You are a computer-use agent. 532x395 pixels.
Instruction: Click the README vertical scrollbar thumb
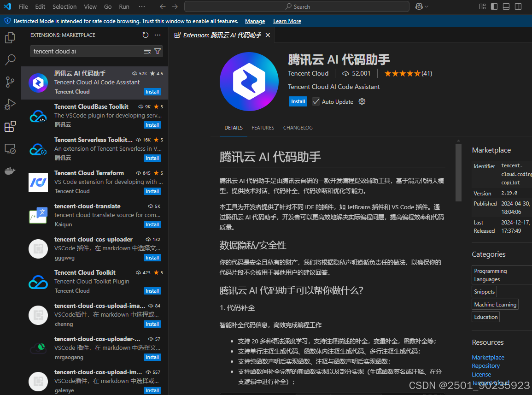coord(458,173)
